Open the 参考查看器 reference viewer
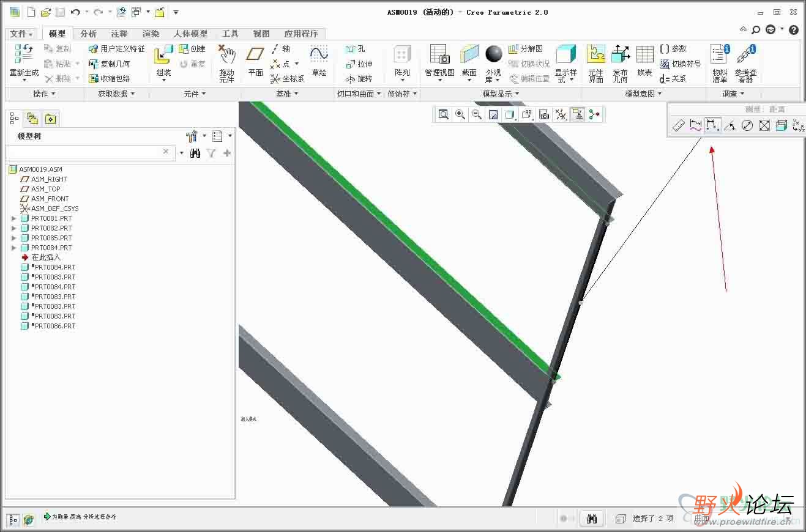Viewport: 806px width, 532px height. pyautogui.click(x=745, y=64)
